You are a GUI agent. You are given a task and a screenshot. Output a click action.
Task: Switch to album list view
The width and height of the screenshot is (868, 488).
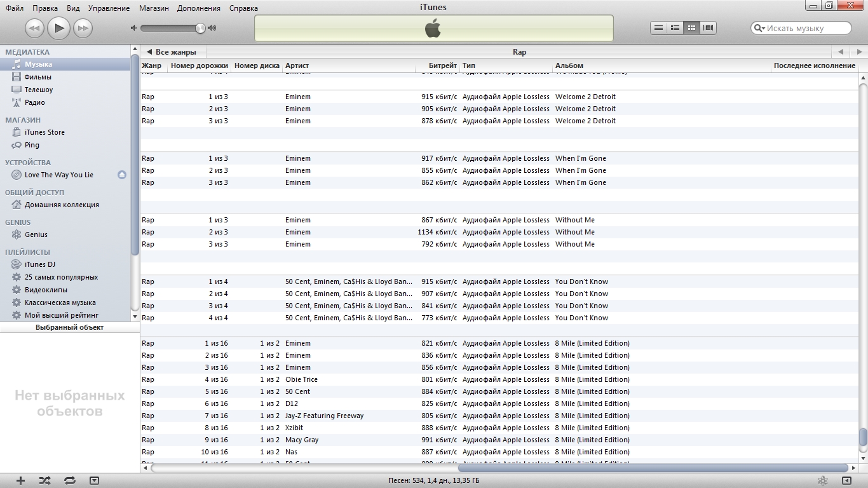(x=675, y=28)
